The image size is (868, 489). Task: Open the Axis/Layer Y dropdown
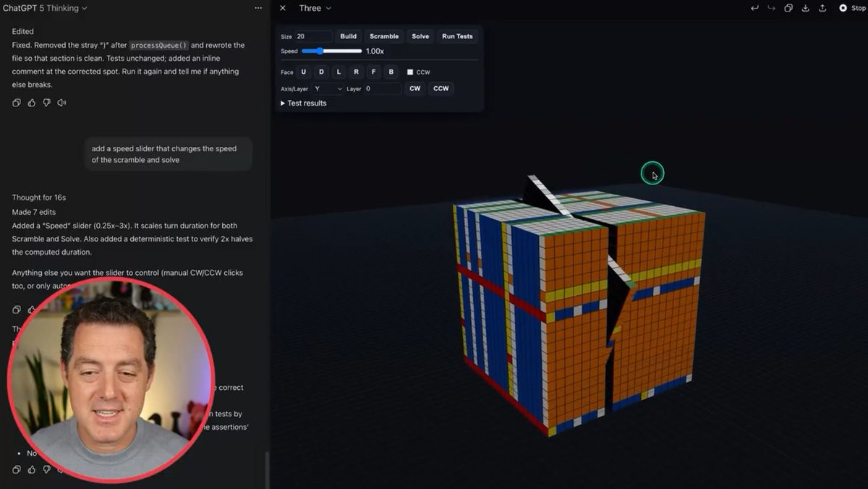tap(328, 88)
